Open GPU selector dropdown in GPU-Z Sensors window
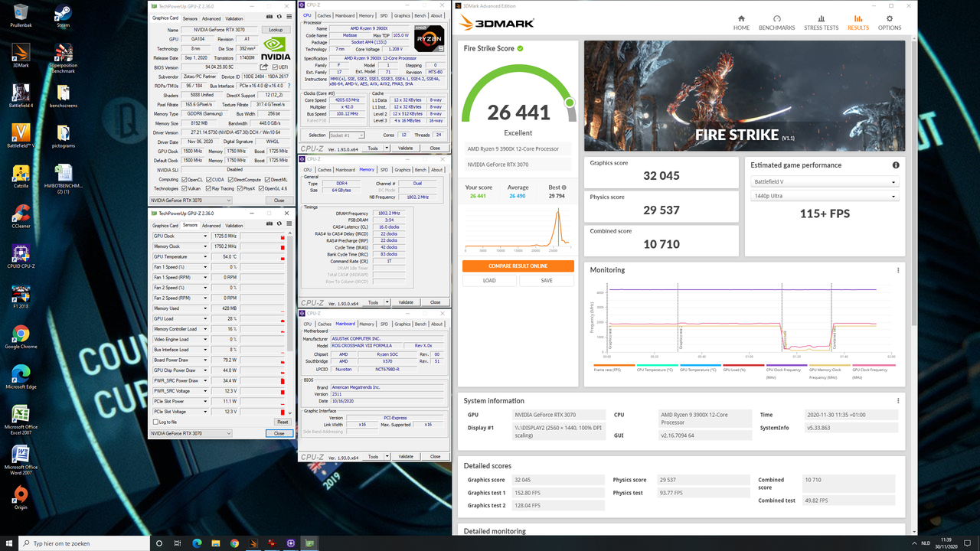 (191, 433)
